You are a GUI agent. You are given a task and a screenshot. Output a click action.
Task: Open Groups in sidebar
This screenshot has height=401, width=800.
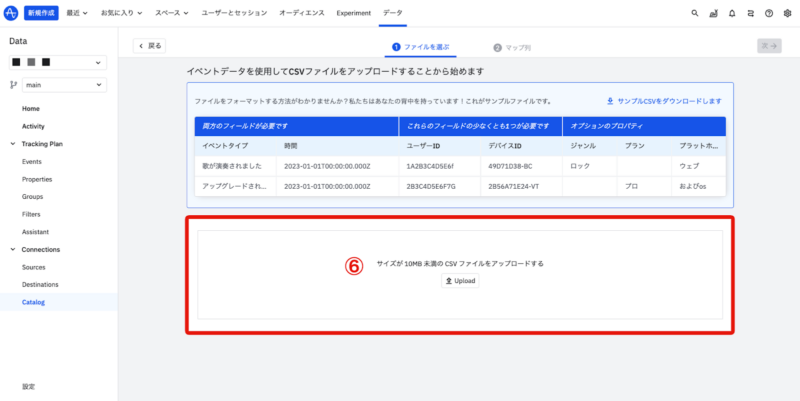[32, 196]
